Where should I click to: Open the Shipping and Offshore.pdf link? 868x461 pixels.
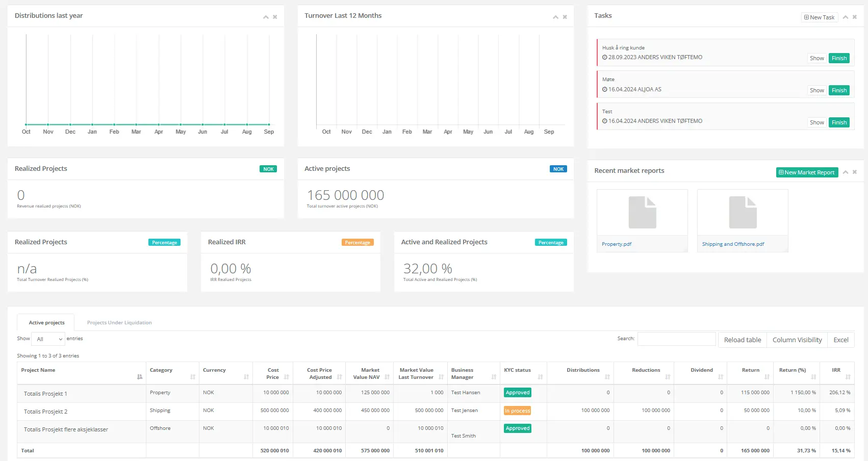click(x=733, y=244)
